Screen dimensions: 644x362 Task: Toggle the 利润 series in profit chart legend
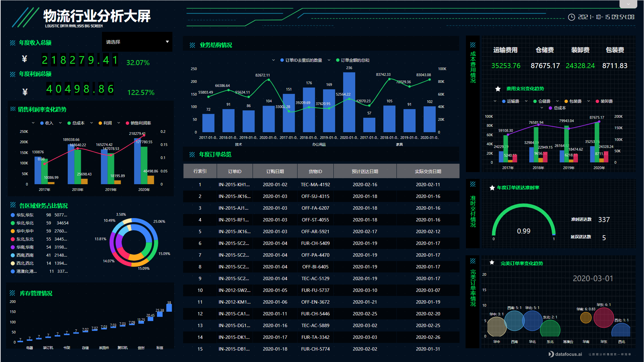[x=105, y=123]
